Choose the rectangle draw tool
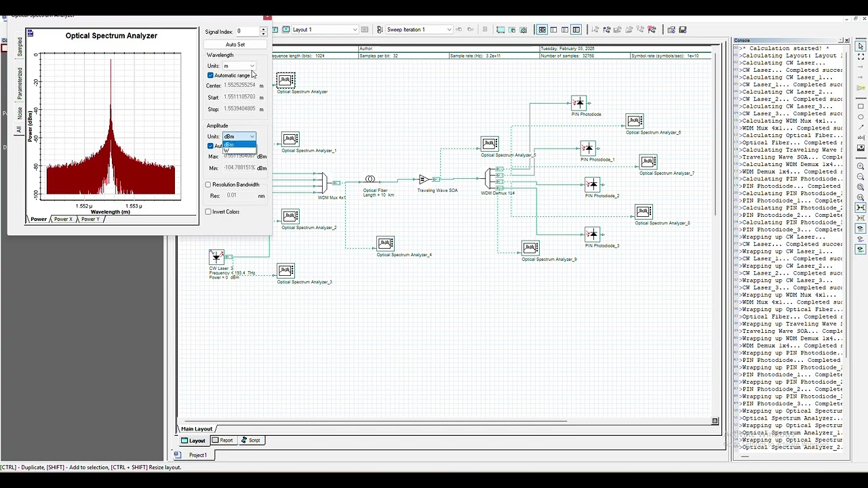Screen dimensions: 868x488 [x=861, y=106]
